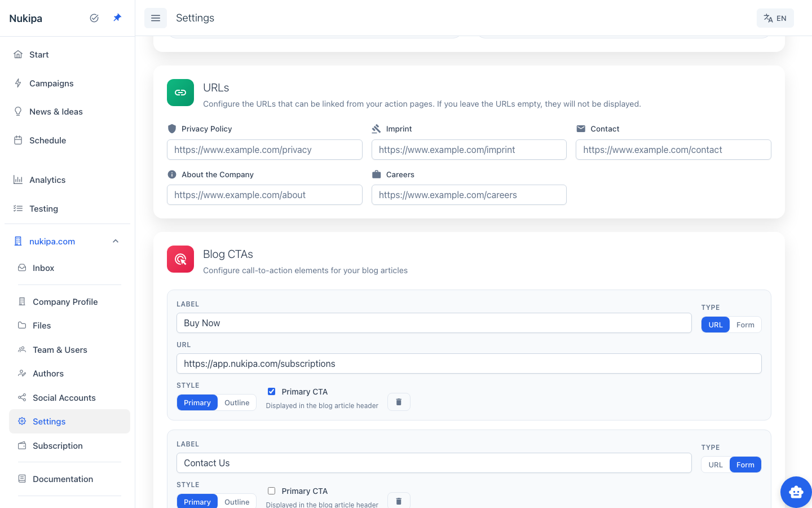Open the support chat bubble at bottom right

[x=796, y=492]
